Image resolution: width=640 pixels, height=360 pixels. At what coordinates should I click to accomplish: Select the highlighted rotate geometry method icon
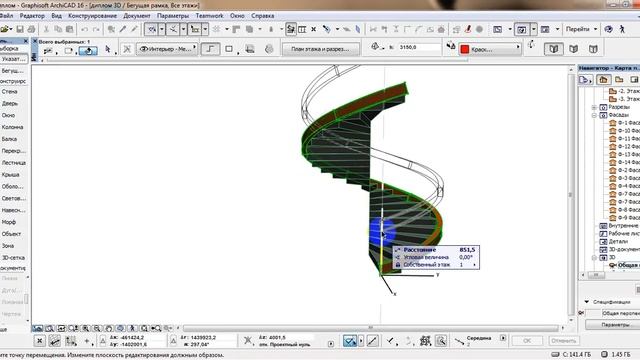[x=88, y=50]
